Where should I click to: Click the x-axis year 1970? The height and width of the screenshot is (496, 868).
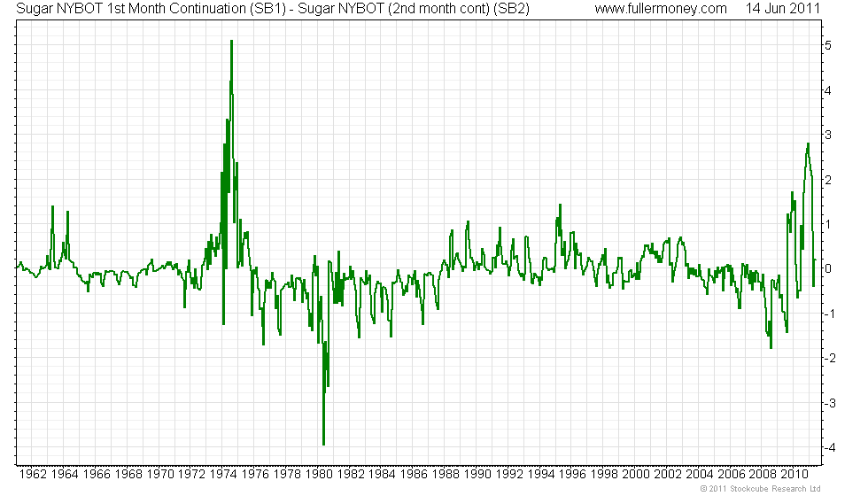(x=160, y=475)
